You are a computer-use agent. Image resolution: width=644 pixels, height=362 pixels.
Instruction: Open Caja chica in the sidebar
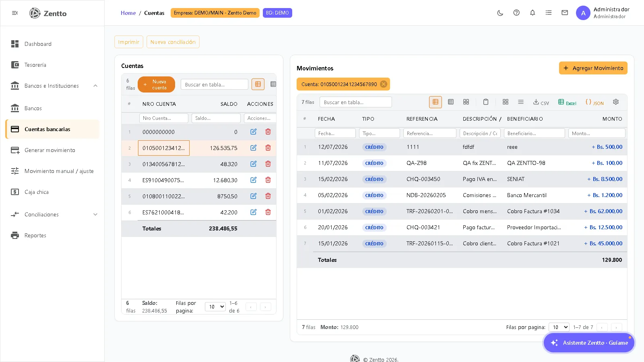(x=52, y=192)
